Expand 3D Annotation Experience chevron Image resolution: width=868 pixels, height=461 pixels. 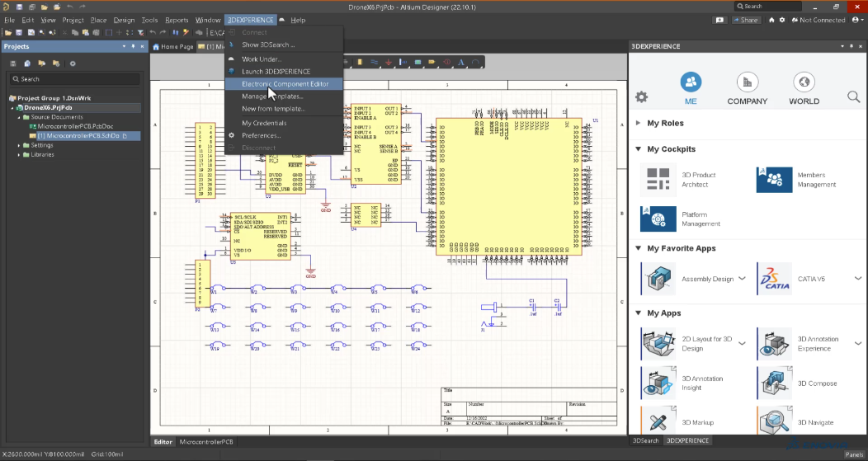pos(858,344)
